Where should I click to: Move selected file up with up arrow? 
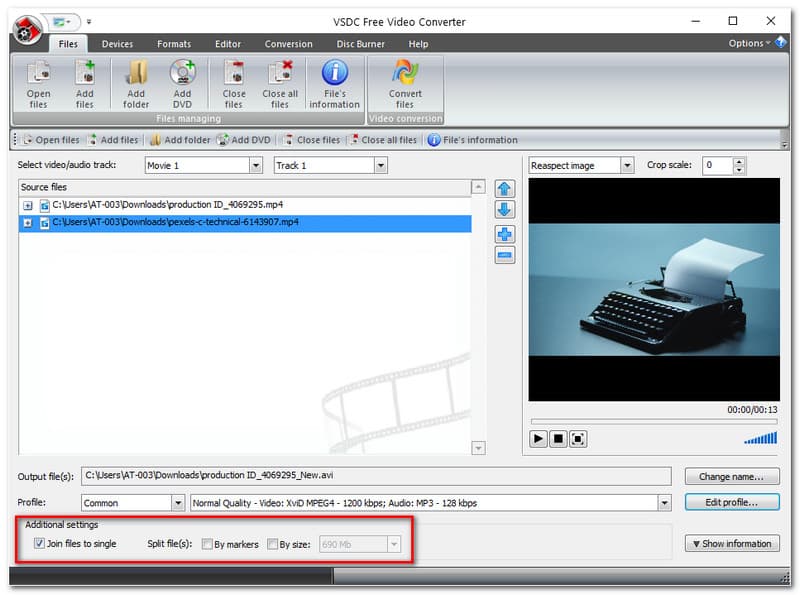[505, 189]
